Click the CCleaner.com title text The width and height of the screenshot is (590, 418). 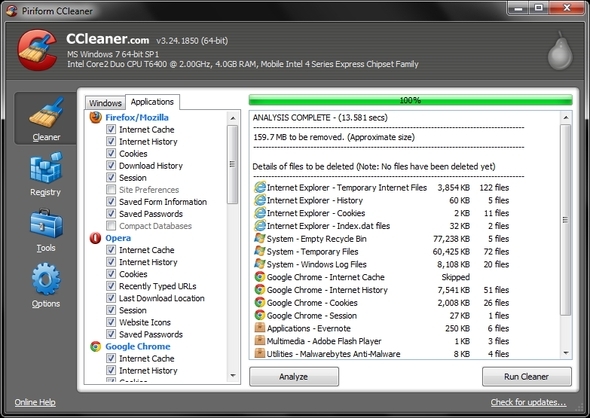click(108, 39)
